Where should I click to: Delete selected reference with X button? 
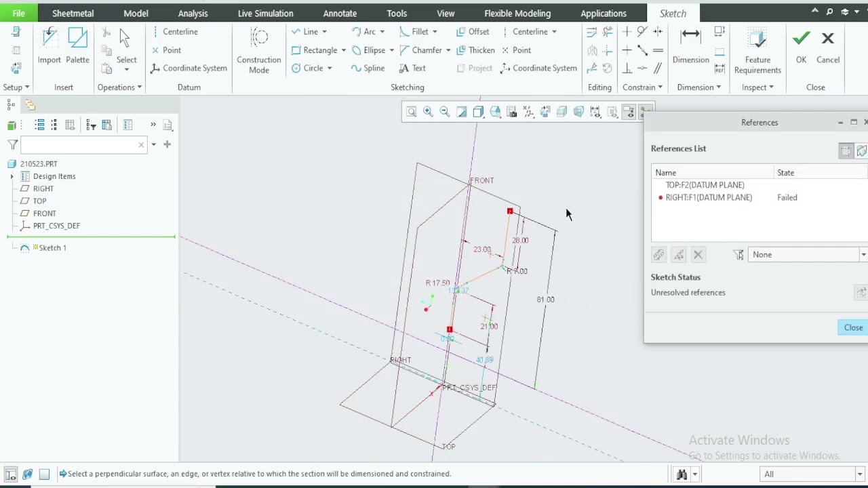click(698, 255)
